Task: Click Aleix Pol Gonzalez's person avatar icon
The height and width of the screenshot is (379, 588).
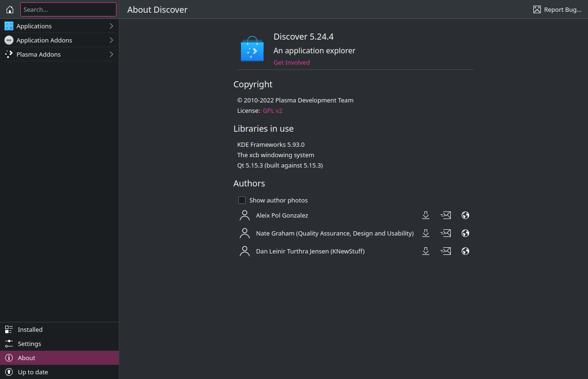Action: coord(245,215)
